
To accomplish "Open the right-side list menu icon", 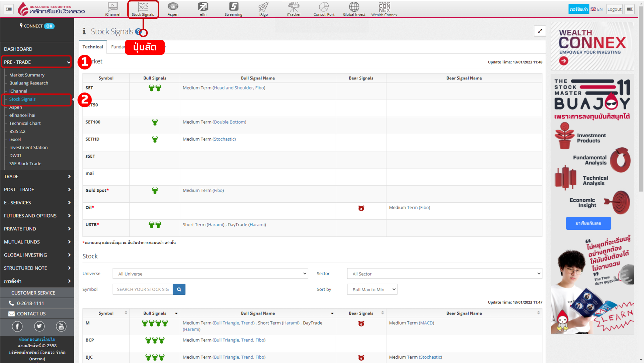I will point(630,9).
